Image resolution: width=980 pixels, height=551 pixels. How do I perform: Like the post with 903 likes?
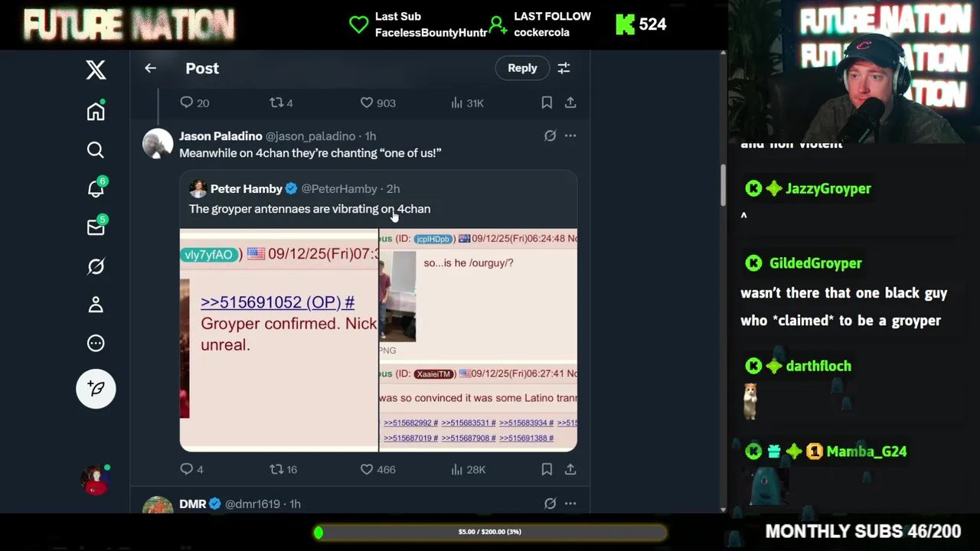pyautogui.click(x=377, y=103)
